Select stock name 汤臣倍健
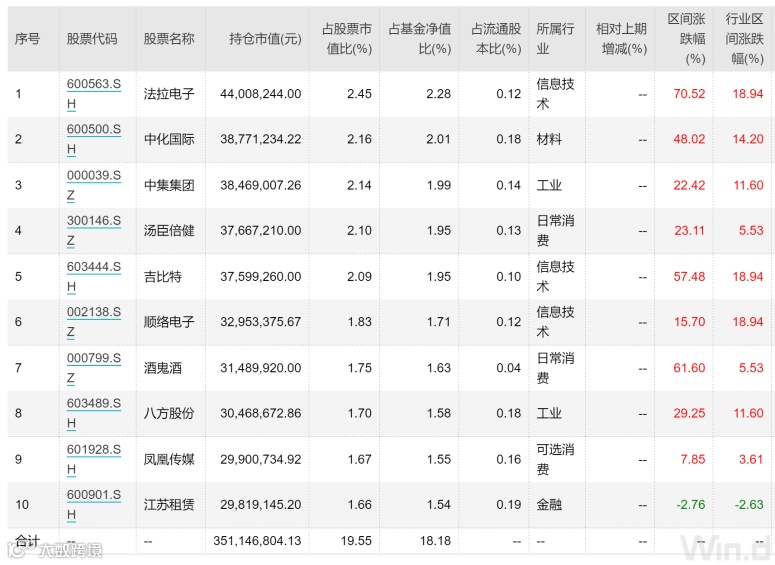This screenshot has width=775, height=565. click(x=169, y=231)
